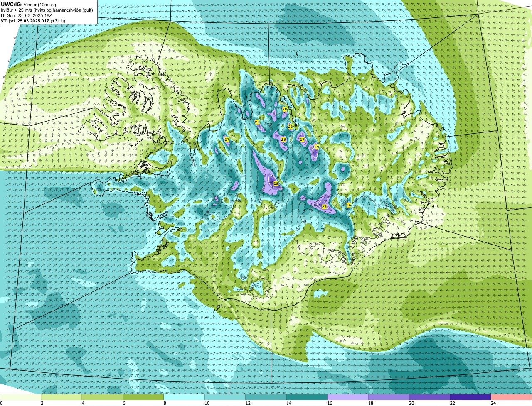Select the dark teal 14–16 m/s swatch
532x406 pixels.
[x=307, y=397]
